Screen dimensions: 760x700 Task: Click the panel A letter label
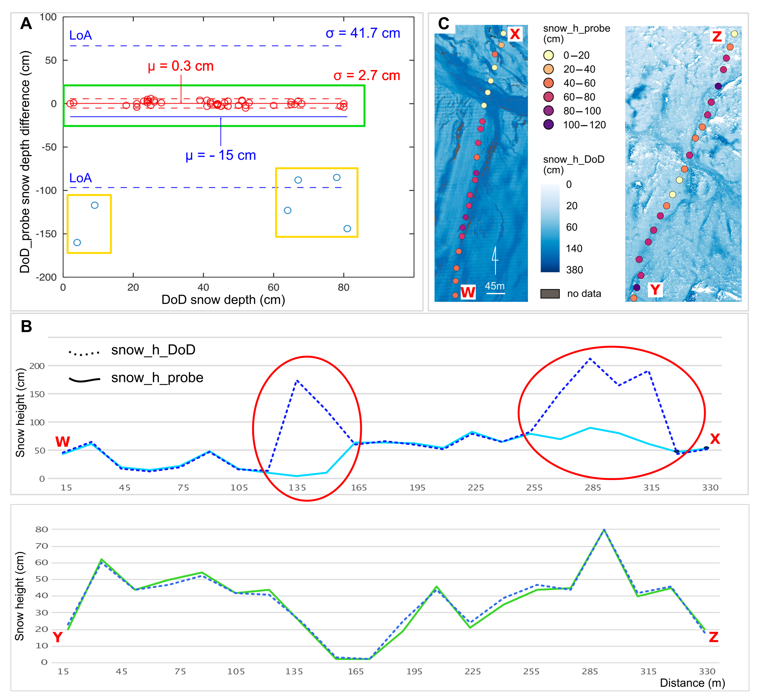[26, 23]
